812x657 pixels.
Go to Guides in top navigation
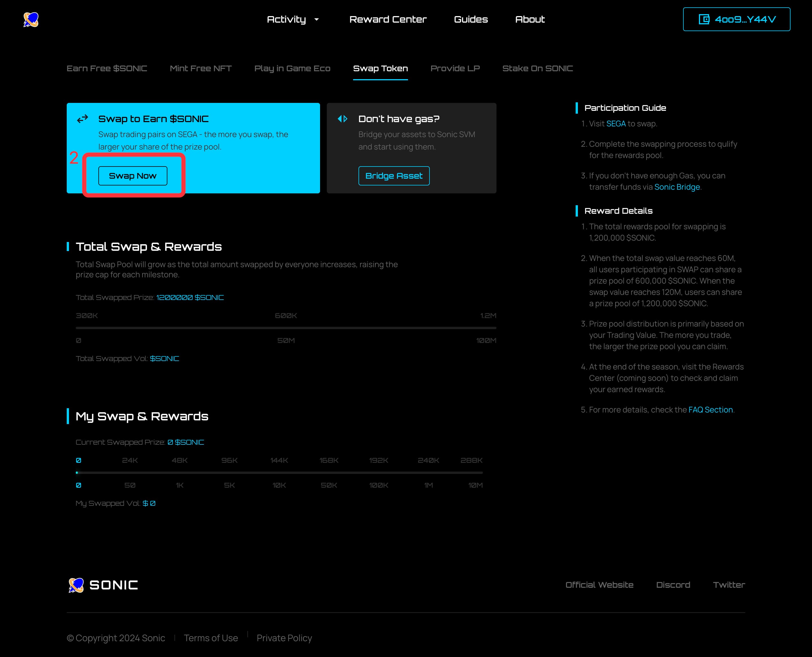coord(470,19)
